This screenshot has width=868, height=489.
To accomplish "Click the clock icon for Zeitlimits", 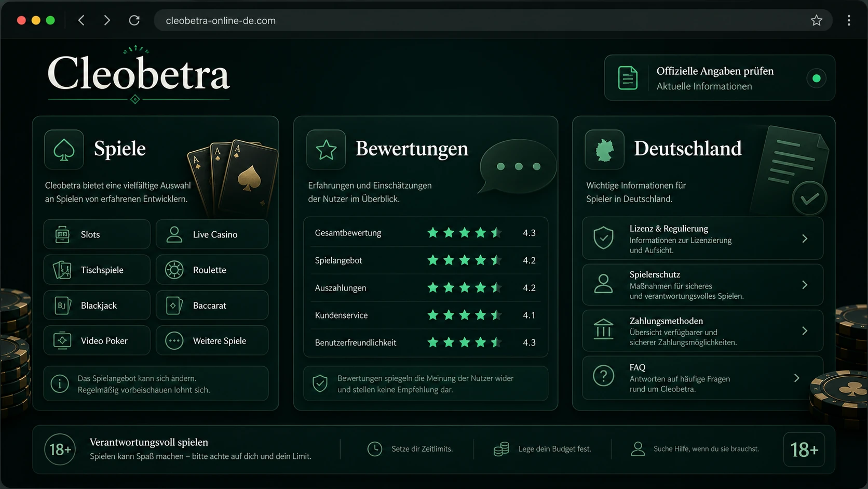I will click(x=375, y=449).
